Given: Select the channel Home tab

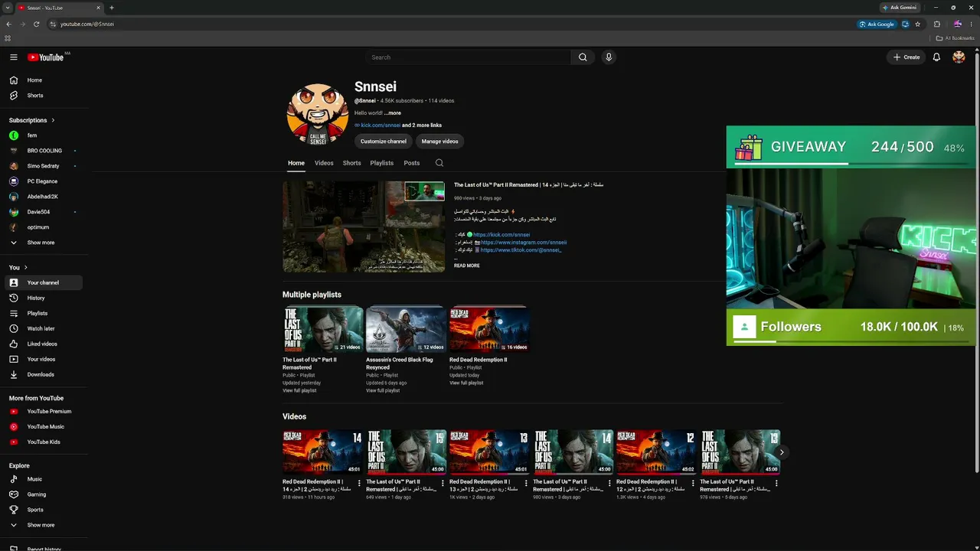Looking at the screenshot, I should click(296, 163).
